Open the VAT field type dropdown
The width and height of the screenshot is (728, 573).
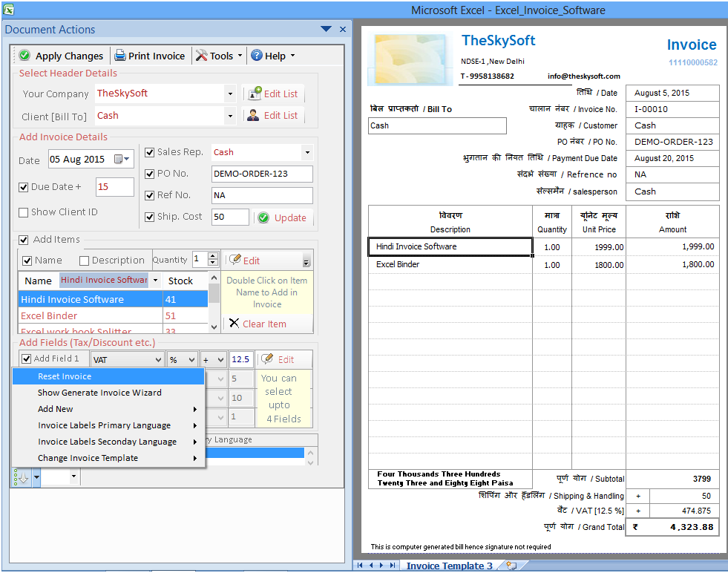tap(158, 360)
